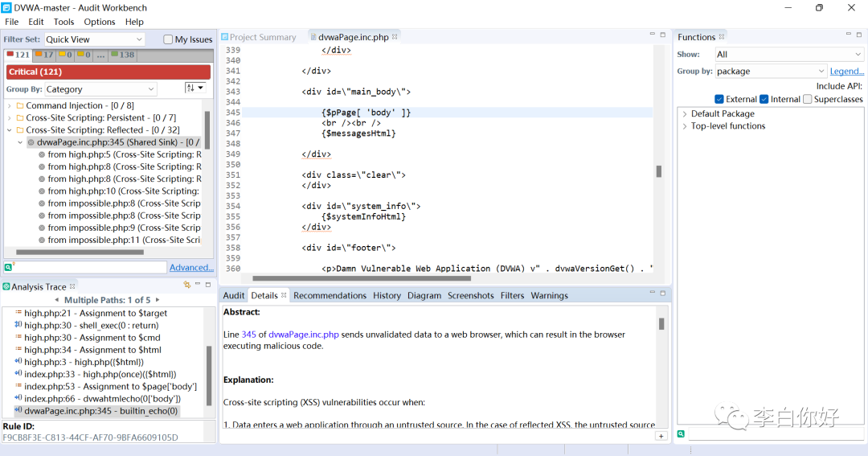Maximize the source code editor panel
The height and width of the screenshot is (456, 868).
[x=662, y=35]
